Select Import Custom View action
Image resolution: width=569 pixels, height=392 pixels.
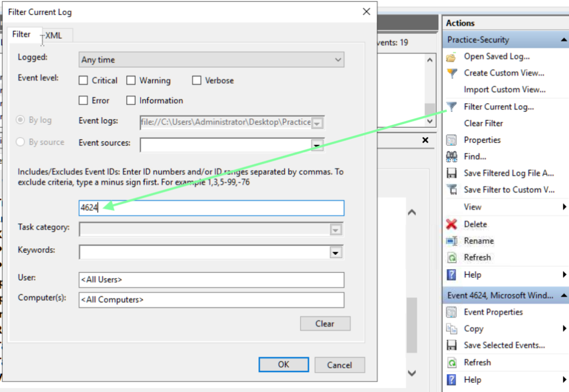[505, 89]
